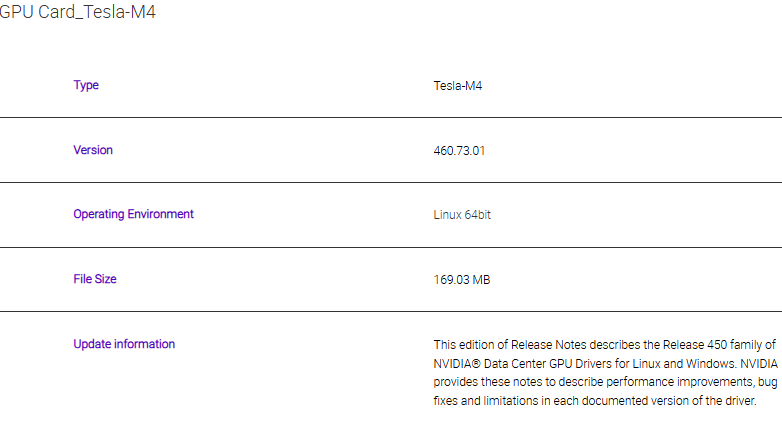Click the Operating Environment label
Viewport: 782px width, 427px height.
(133, 214)
